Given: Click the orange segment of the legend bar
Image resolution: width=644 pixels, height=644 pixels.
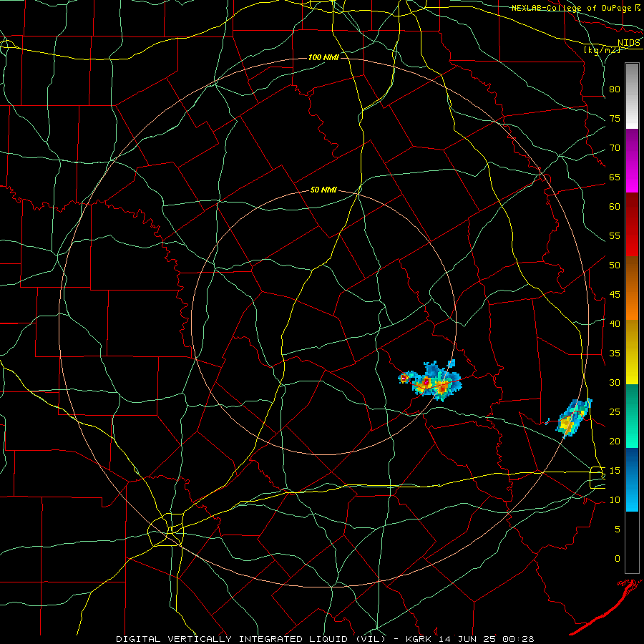Looking at the screenshot, I should click(632, 288).
